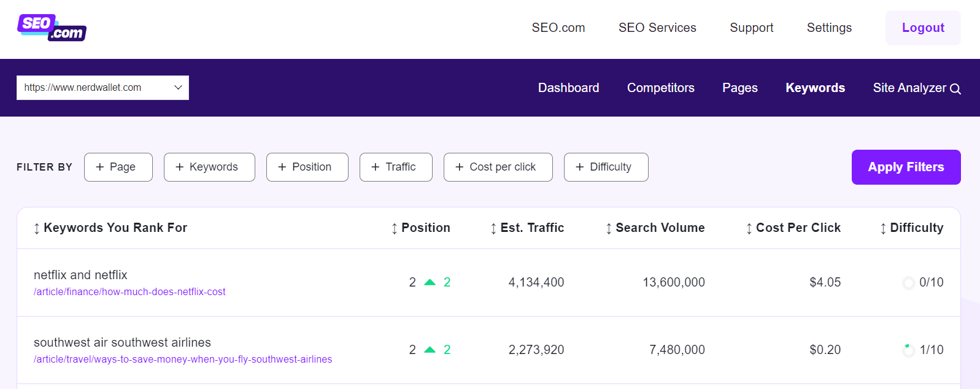The image size is (980, 389).
Task: Click cost per click $0.20
Action: 825,350
